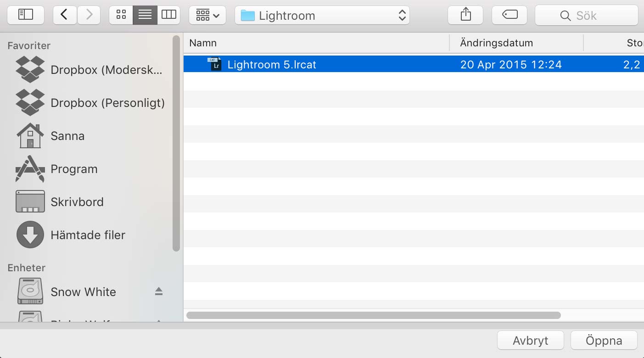Click the sidebar vertical scrollbar
Image resolution: width=644 pixels, height=358 pixels.
176,143
